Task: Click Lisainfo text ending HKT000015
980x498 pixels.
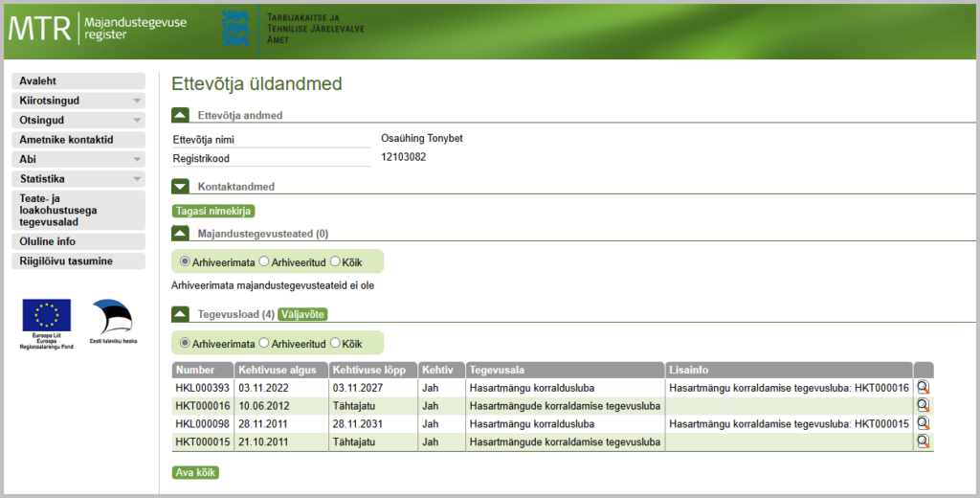Action: coord(789,424)
